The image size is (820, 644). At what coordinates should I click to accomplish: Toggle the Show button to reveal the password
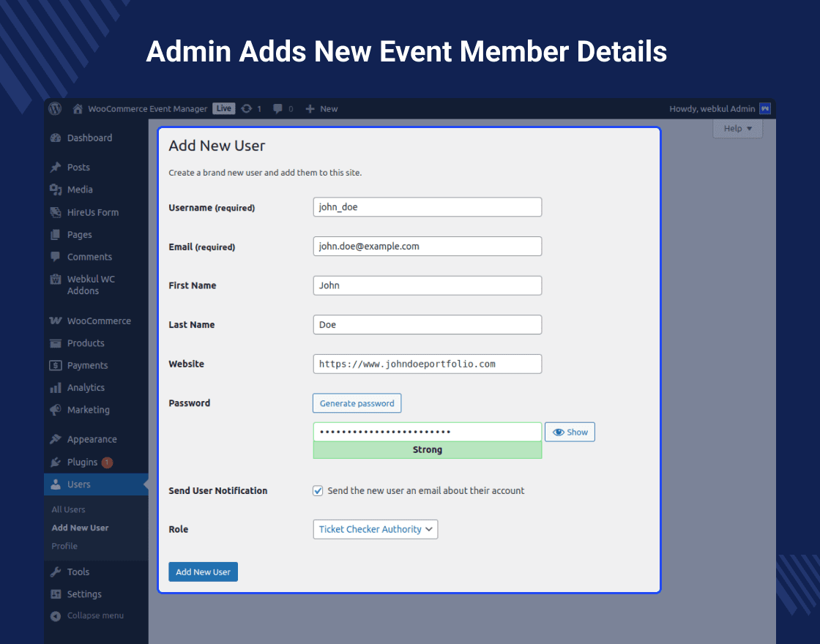click(x=570, y=432)
